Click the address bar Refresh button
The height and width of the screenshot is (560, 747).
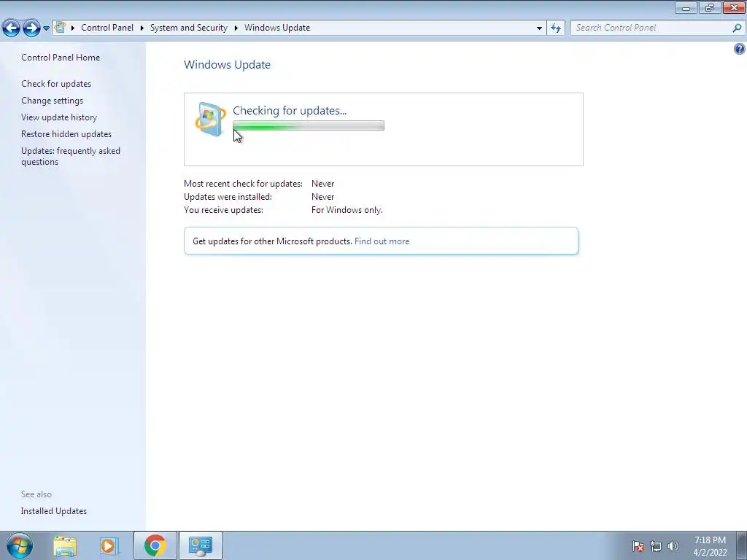point(556,28)
